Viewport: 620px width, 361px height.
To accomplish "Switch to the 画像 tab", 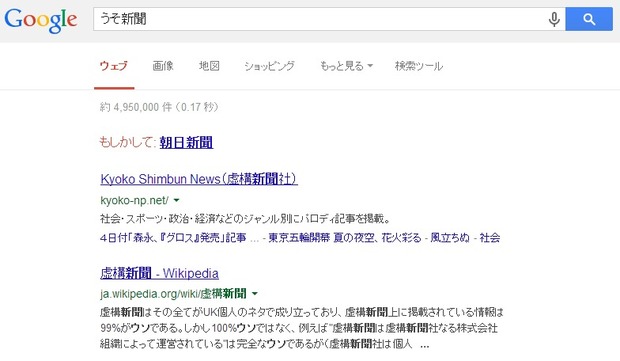I will tap(163, 66).
